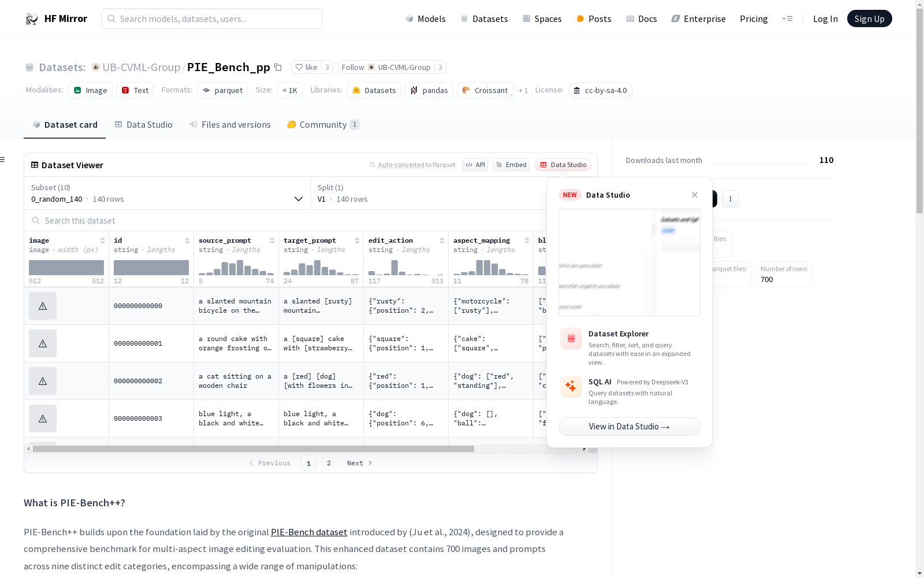Open the three-dot more options button

731,199
